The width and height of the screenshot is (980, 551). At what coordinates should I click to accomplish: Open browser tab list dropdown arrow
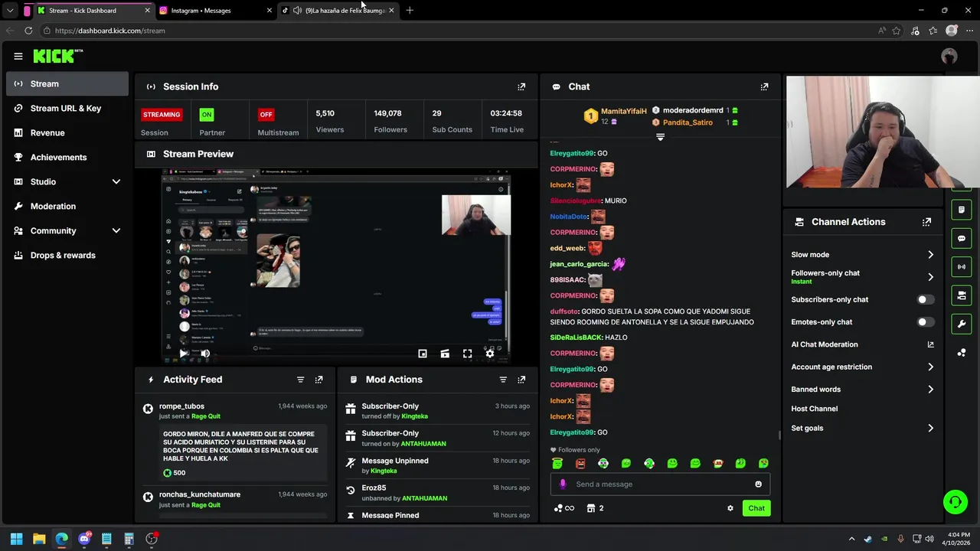click(x=10, y=11)
